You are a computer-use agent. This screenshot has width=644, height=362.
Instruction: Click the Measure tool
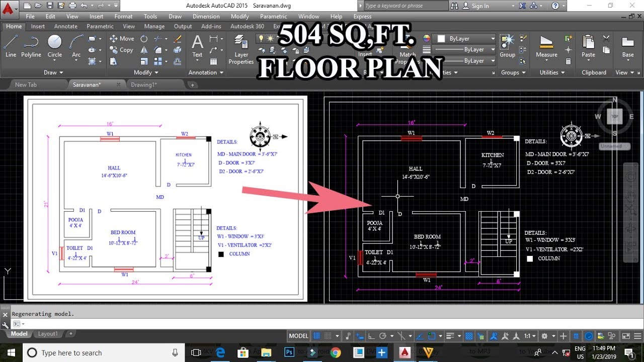(546, 46)
